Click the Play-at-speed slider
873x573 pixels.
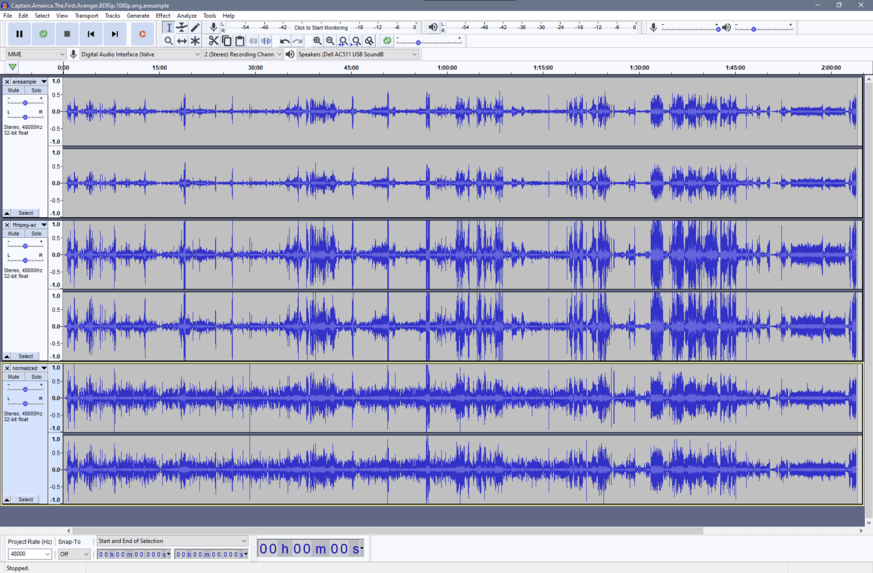click(429, 41)
